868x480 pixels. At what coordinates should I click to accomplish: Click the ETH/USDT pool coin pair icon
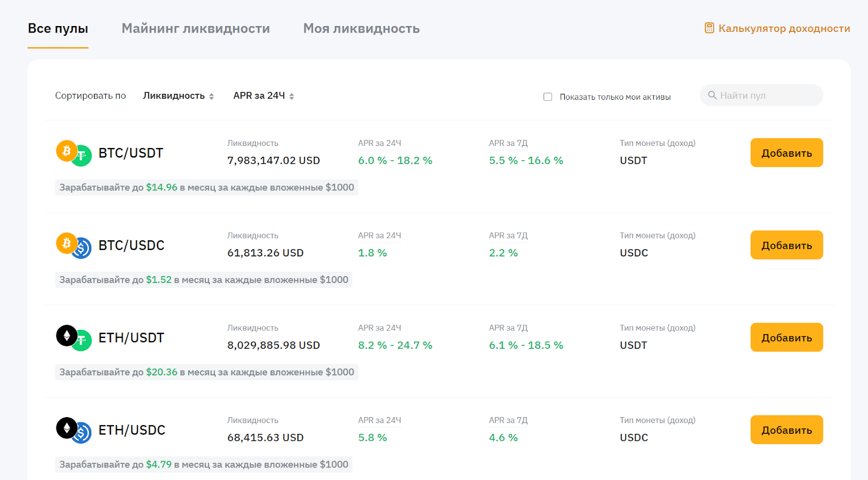[74, 338]
